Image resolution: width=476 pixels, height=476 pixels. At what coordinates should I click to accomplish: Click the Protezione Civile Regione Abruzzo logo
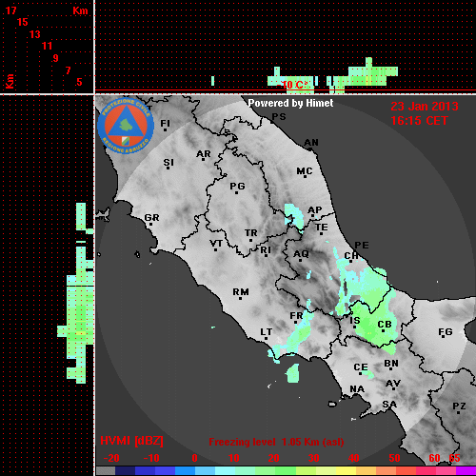point(126,126)
